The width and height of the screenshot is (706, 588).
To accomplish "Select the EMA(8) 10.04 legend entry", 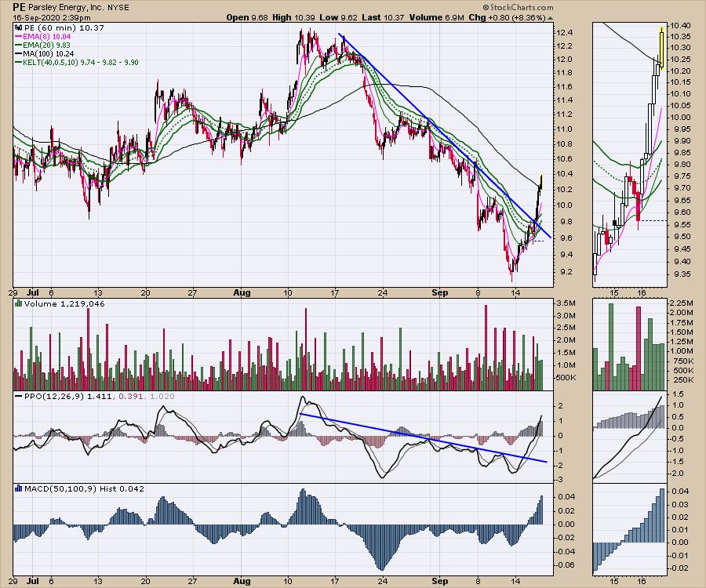I will (x=49, y=35).
